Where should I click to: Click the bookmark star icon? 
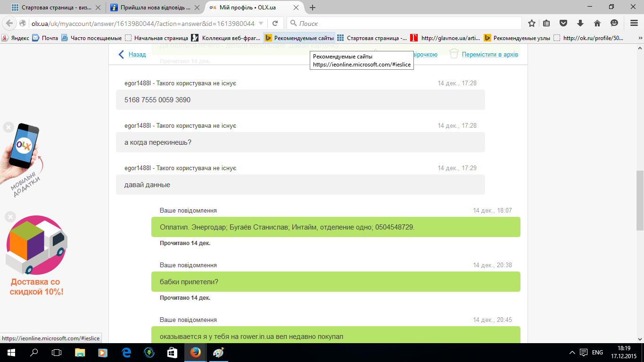click(x=532, y=23)
